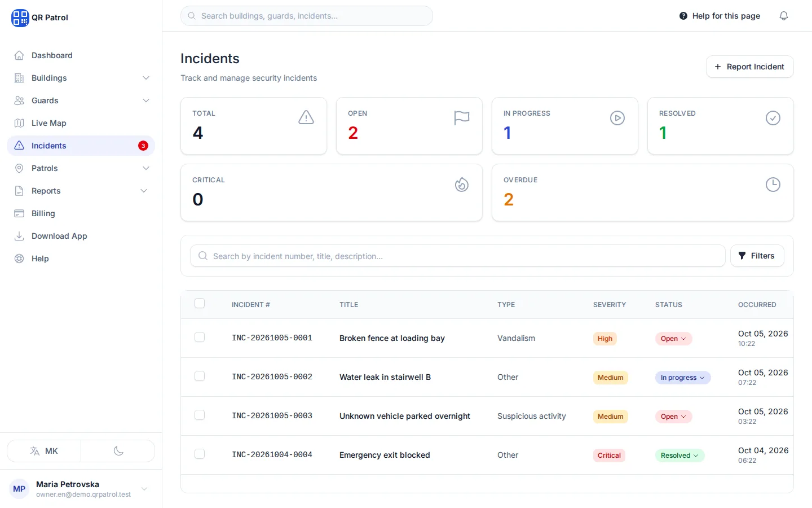Click the SEVERITY column header
Screen dimensions: 812x508
(x=610, y=305)
